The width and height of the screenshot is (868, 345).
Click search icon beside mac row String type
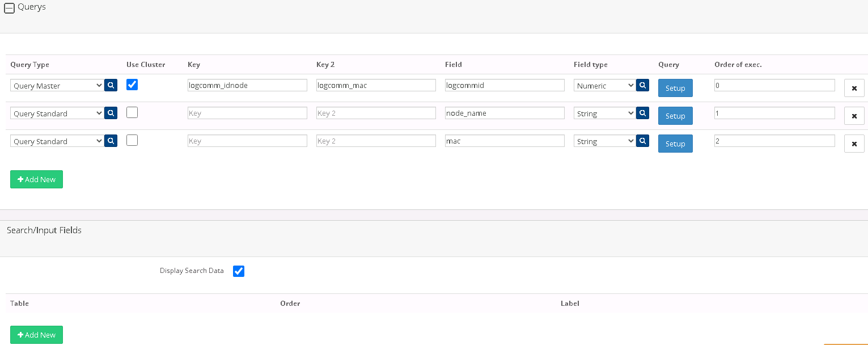click(x=642, y=141)
